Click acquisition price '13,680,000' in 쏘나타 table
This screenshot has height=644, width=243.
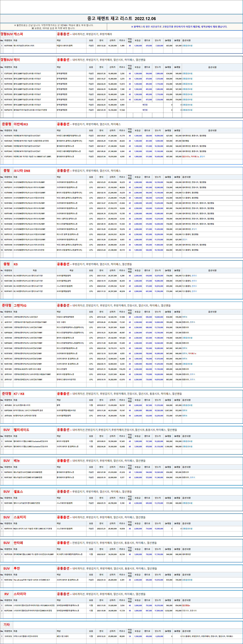coord(159,213)
